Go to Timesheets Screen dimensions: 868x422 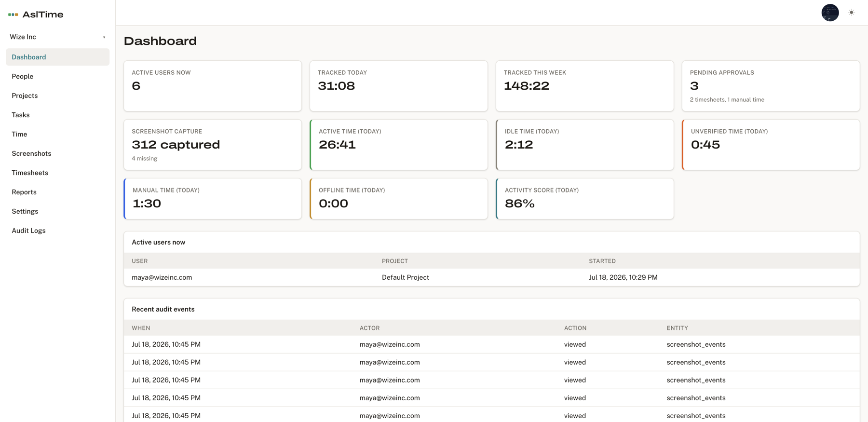click(57, 173)
